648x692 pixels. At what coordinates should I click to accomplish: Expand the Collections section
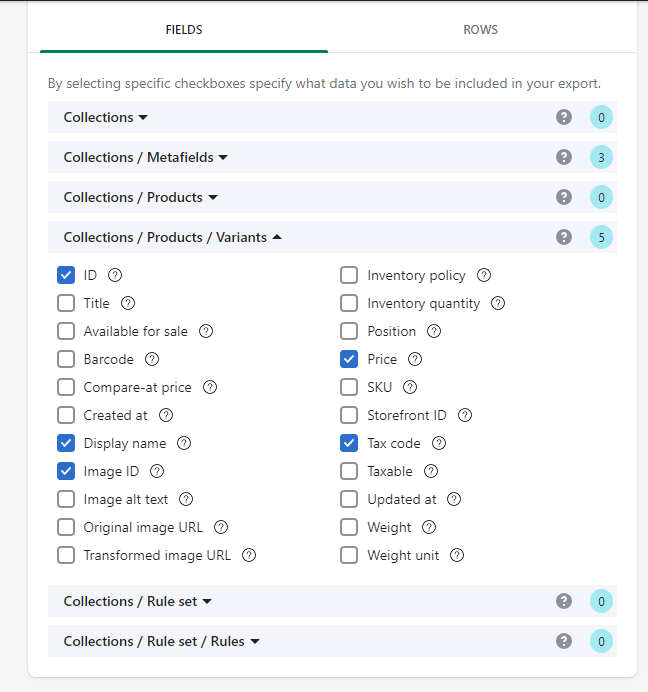coord(105,117)
